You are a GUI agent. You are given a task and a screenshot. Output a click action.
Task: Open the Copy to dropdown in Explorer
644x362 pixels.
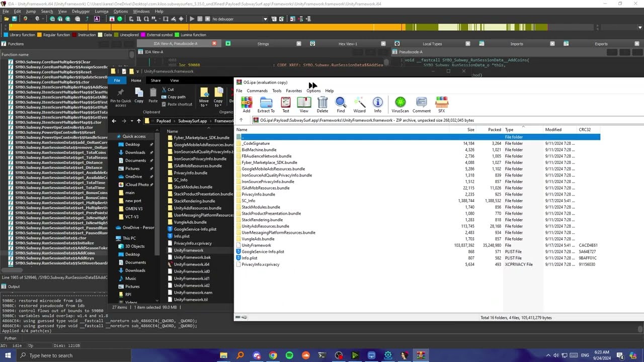(218, 97)
